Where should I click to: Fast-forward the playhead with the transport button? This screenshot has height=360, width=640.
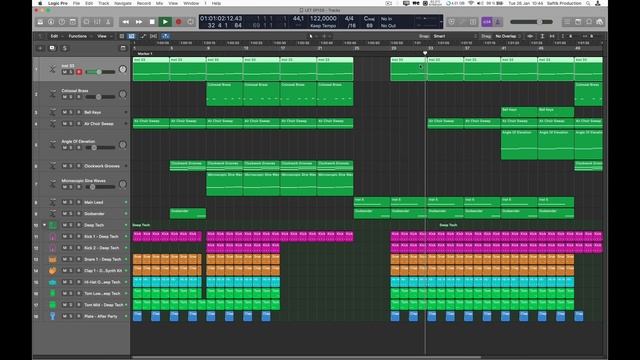pyautogui.click(x=139, y=22)
